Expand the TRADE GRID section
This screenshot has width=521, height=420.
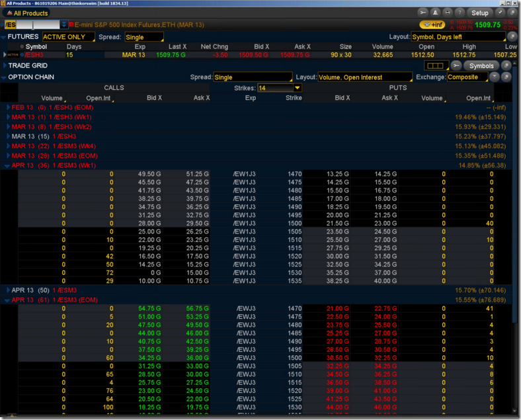click(x=5, y=65)
